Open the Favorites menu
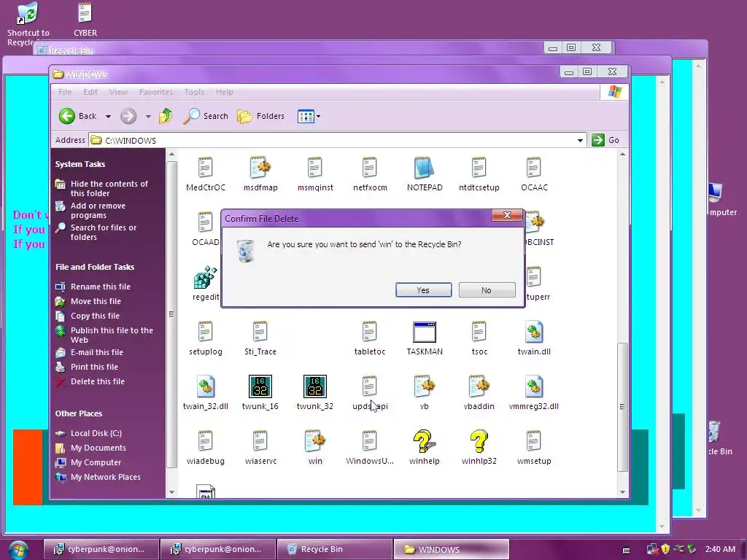 (156, 92)
